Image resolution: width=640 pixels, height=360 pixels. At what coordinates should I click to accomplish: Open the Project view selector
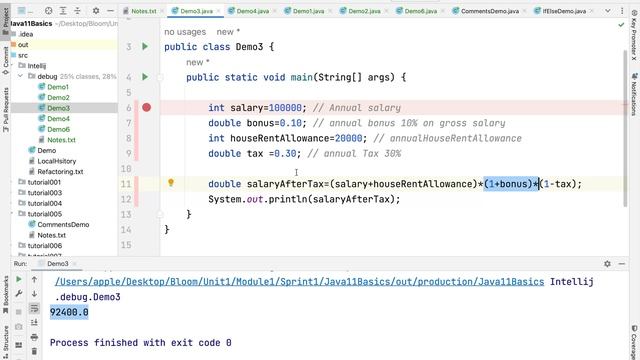(24, 11)
